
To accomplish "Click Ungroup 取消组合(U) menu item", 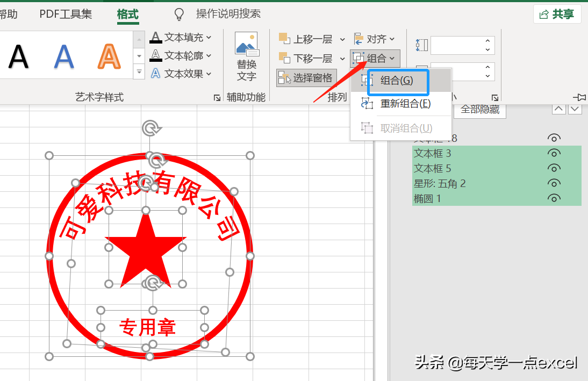I will point(400,128).
